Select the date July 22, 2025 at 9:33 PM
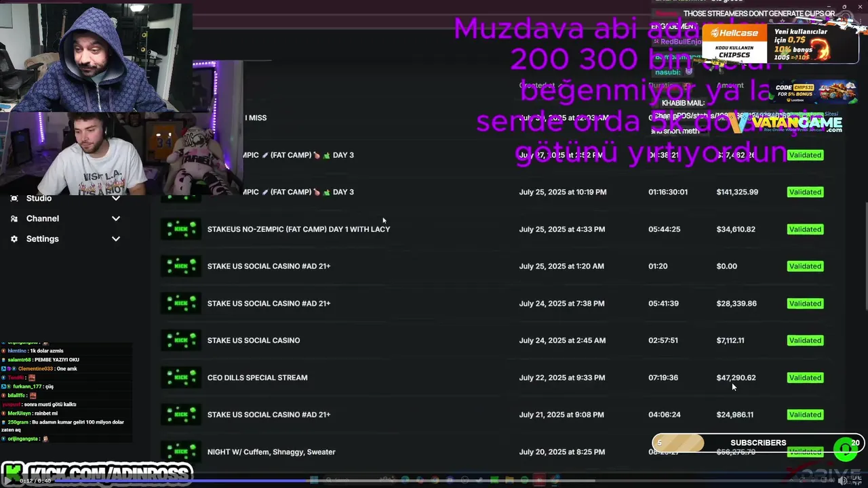This screenshot has width=868, height=488. coord(562,378)
